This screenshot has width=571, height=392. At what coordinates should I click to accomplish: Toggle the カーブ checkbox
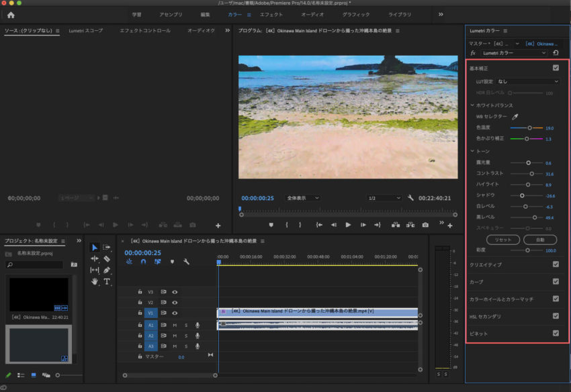(x=556, y=281)
